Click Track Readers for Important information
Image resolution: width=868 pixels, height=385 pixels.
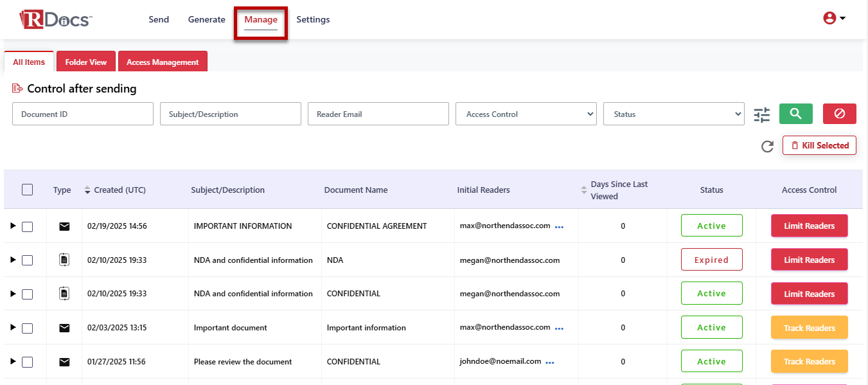point(810,328)
